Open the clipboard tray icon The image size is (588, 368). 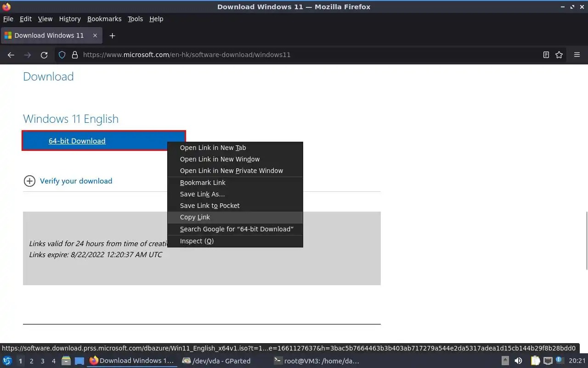[535, 361]
